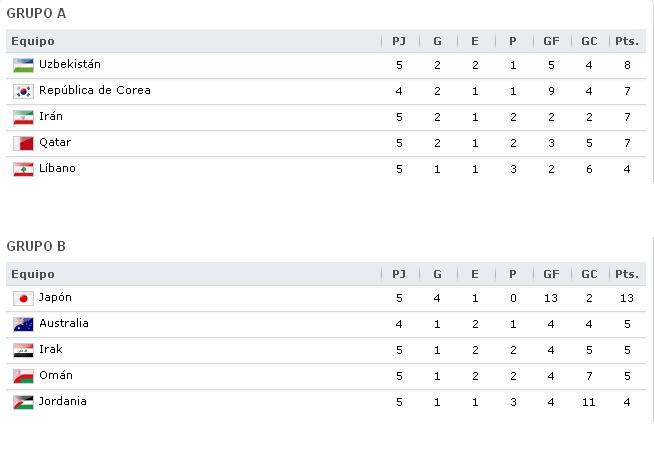Click the República de Corea flag icon
654x464 pixels.
pos(23,91)
